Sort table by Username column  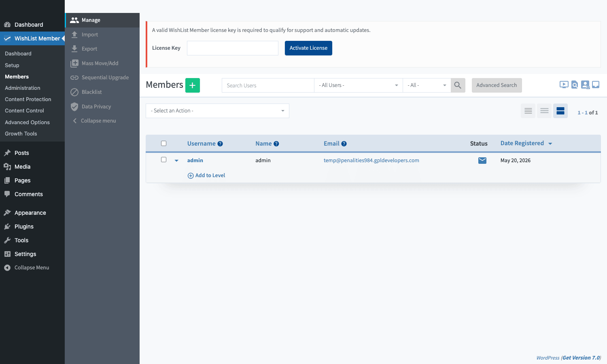tap(202, 144)
